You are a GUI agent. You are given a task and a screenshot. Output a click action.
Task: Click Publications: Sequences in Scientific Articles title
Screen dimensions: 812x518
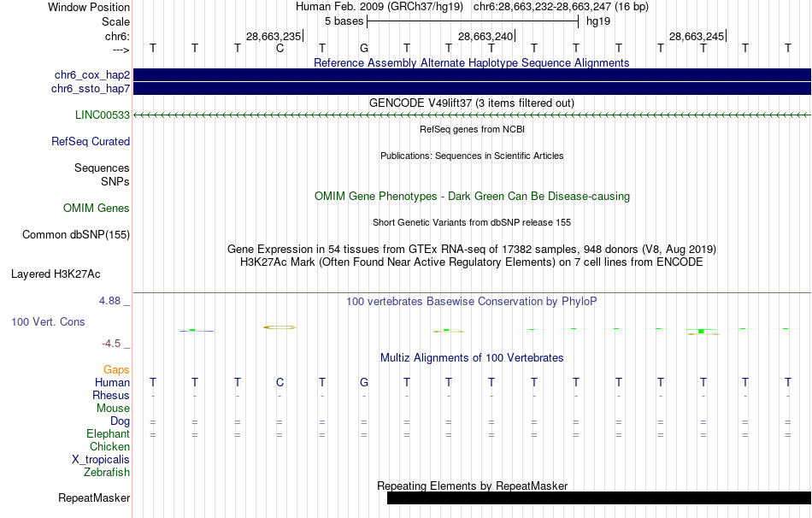tap(472, 156)
